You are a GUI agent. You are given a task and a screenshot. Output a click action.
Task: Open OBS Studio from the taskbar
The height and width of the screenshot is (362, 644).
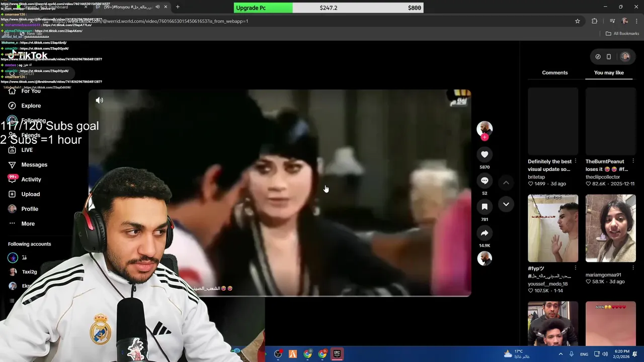pos(278,354)
